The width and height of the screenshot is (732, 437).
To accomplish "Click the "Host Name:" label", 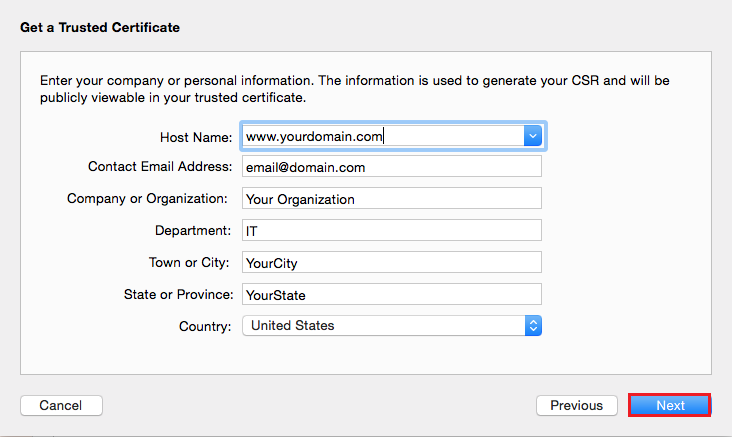I will (196, 137).
